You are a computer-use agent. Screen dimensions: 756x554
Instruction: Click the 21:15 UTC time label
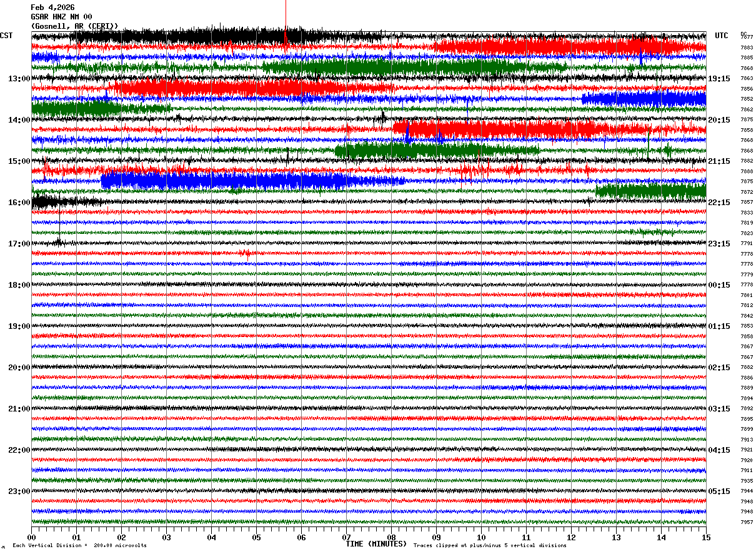click(x=719, y=161)
